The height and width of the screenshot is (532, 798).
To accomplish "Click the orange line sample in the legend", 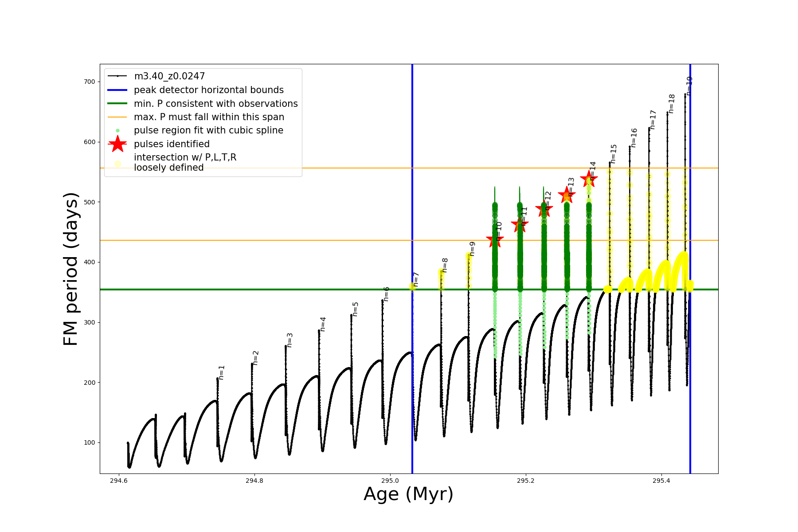I will (x=117, y=117).
